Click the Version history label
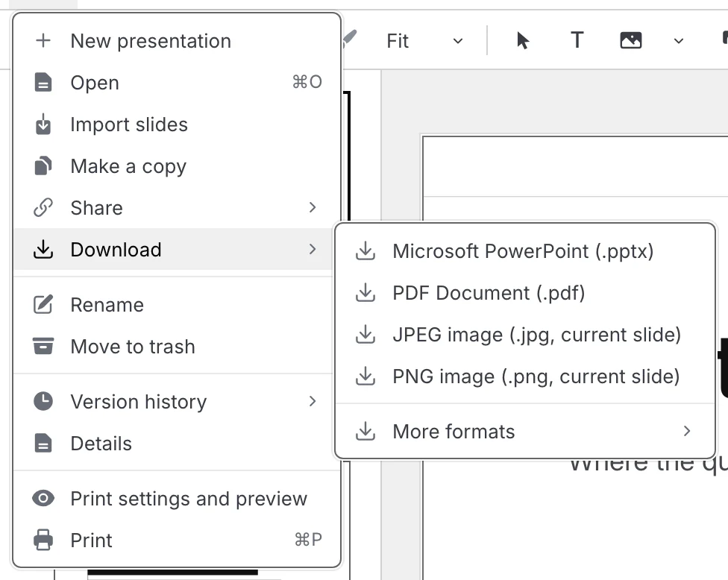This screenshot has width=728, height=580. [138, 402]
